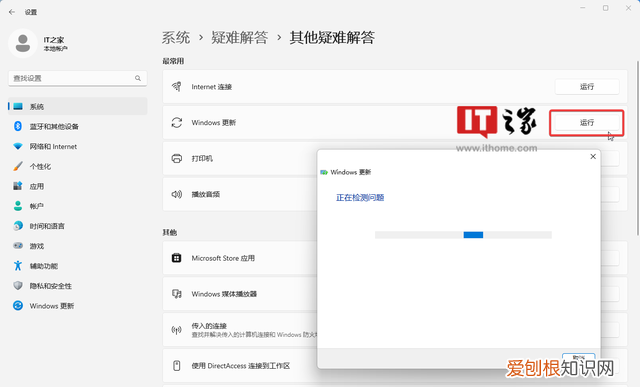Click the sidebar Windows 更新 sync icon
The image size is (640, 387).
point(18,305)
